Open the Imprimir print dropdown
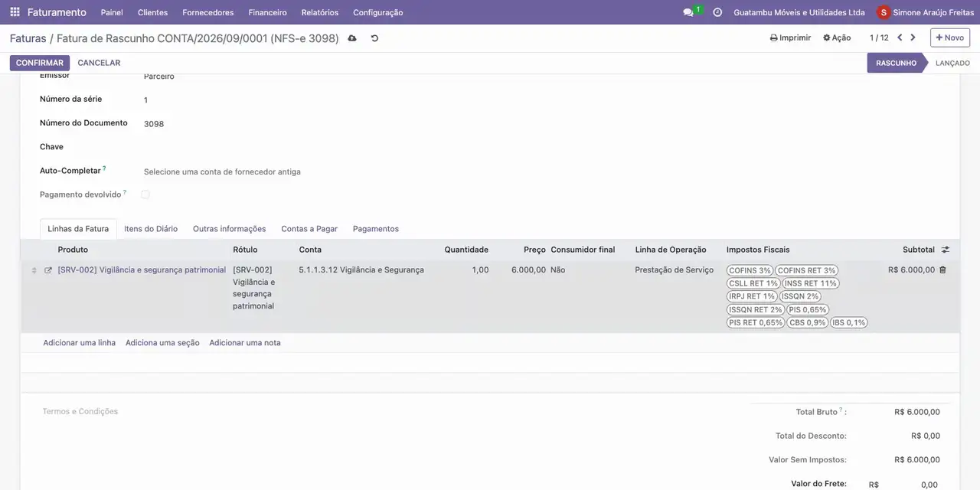This screenshot has height=490, width=980. coord(790,38)
